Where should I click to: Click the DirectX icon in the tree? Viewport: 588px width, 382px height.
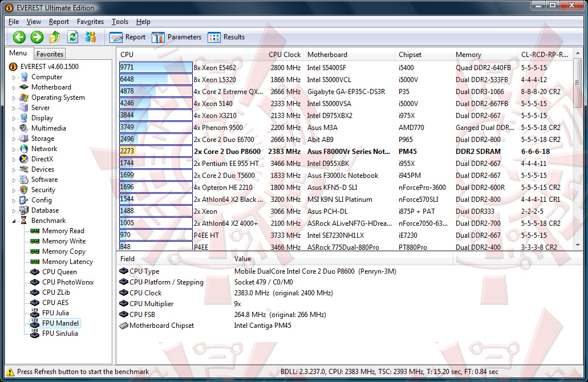(25, 159)
